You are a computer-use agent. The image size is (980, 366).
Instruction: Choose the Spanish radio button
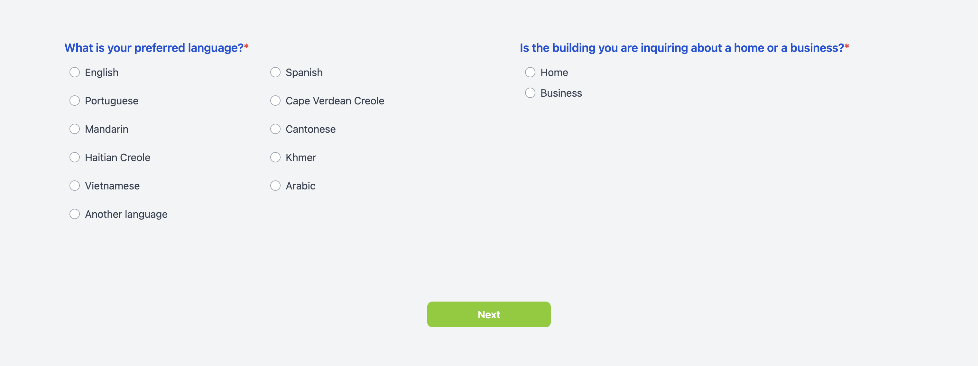[275, 72]
